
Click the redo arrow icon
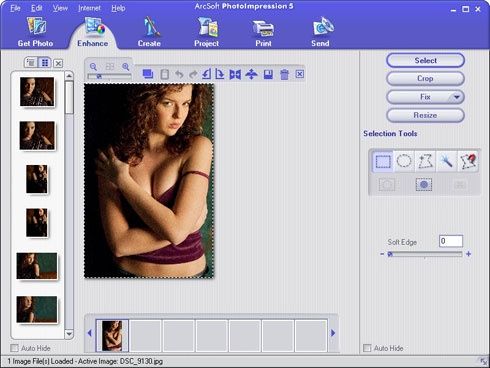click(193, 74)
